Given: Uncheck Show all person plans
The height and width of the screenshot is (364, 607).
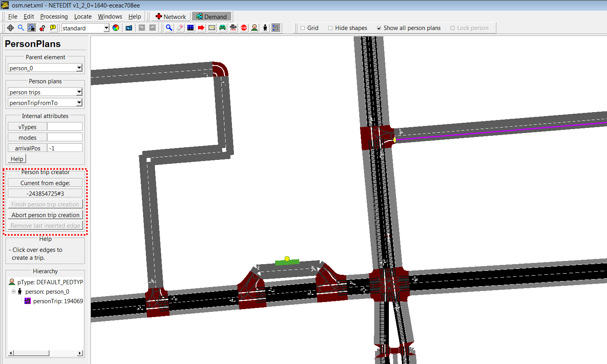Looking at the screenshot, I should (379, 28).
